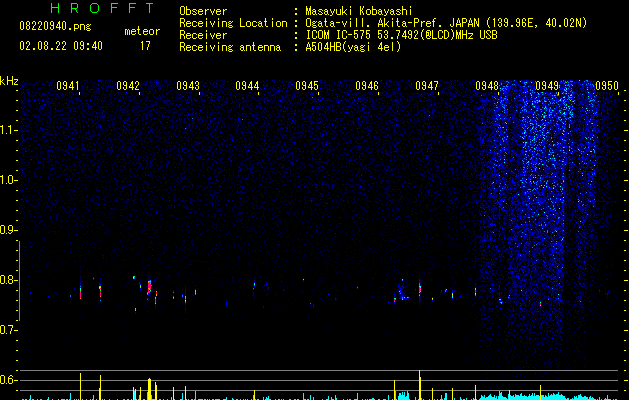Click the 0948 time marker

click(x=487, y=86)
